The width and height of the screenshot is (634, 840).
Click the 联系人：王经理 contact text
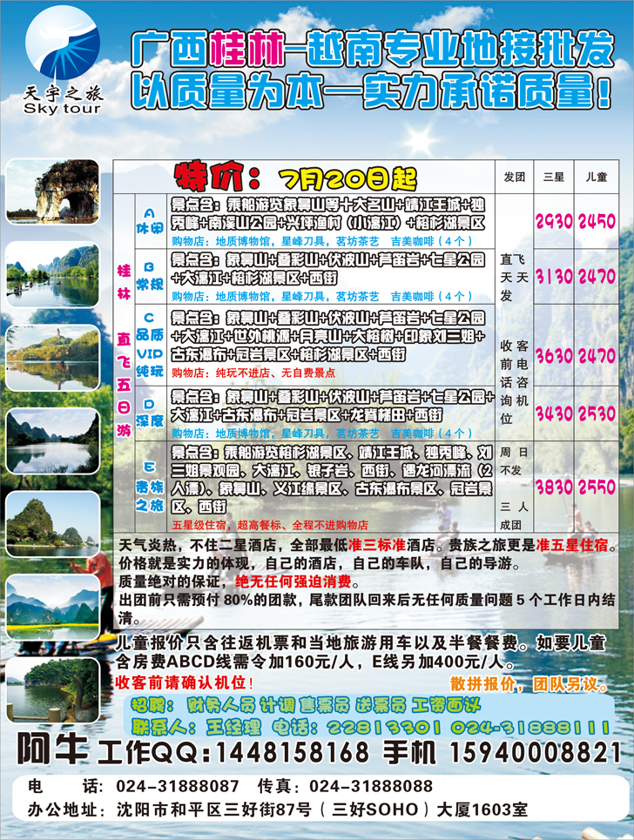196,727
